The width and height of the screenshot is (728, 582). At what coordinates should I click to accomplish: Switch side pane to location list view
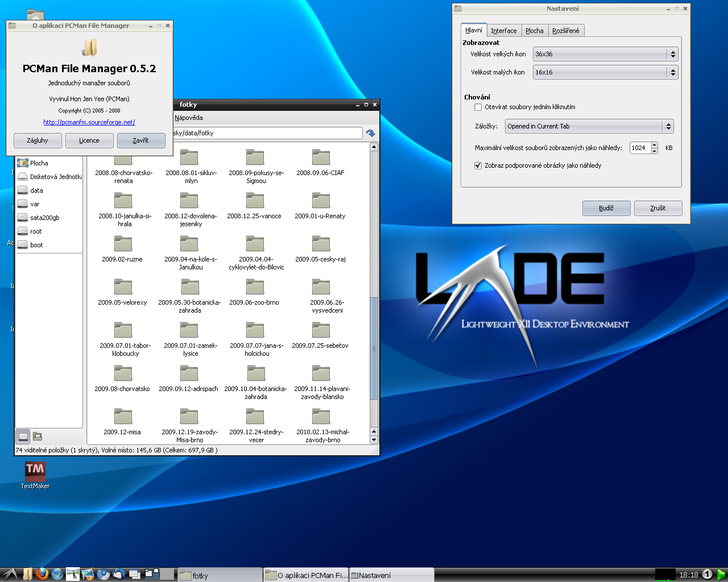pyautogui.click(x=23, y=436)
